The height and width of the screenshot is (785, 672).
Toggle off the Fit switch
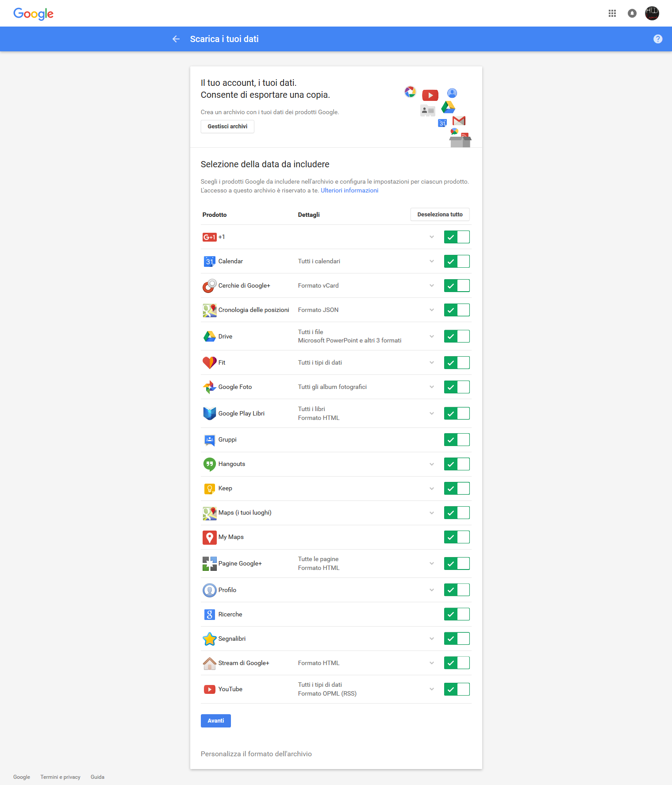457,363
